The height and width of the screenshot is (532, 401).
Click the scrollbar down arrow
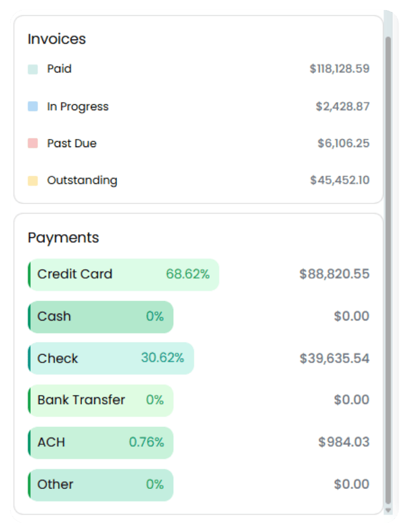point(388,510)
